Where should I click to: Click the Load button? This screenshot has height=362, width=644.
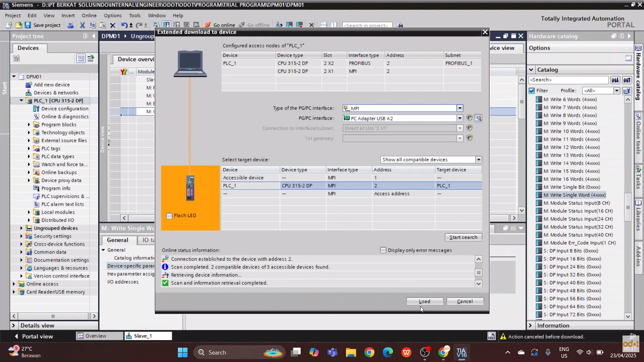[x=425, y=301]
